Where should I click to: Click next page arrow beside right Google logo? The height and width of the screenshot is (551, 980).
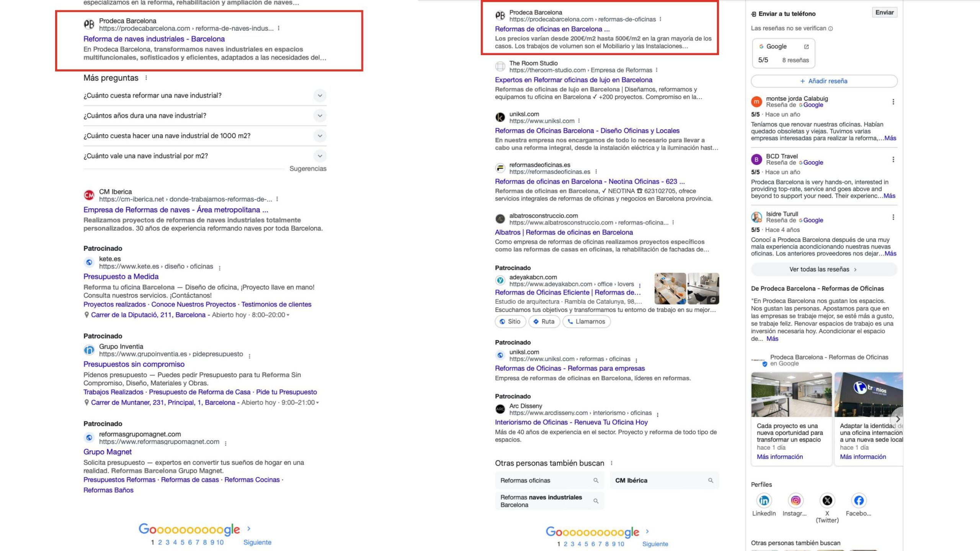[x=647, y=531]
